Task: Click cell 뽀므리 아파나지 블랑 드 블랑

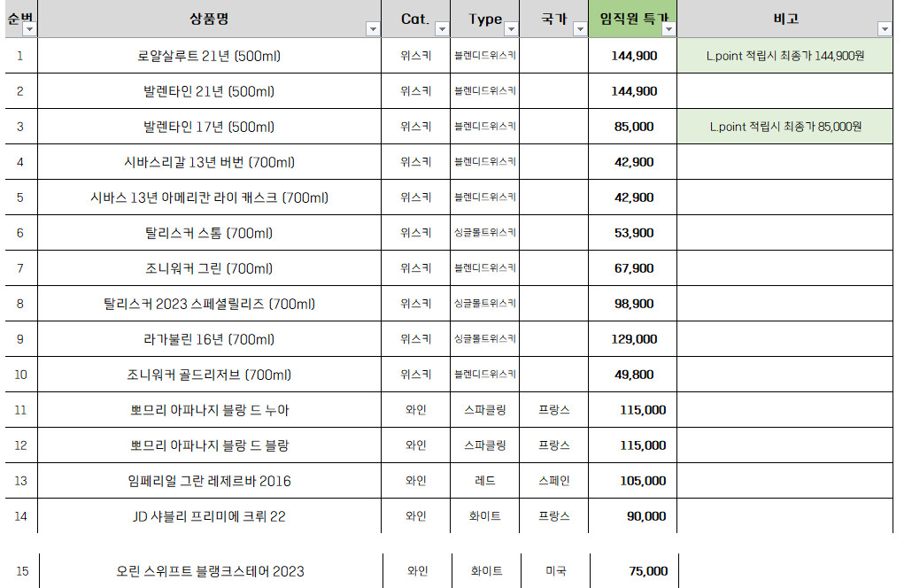Action: (209, 445)
